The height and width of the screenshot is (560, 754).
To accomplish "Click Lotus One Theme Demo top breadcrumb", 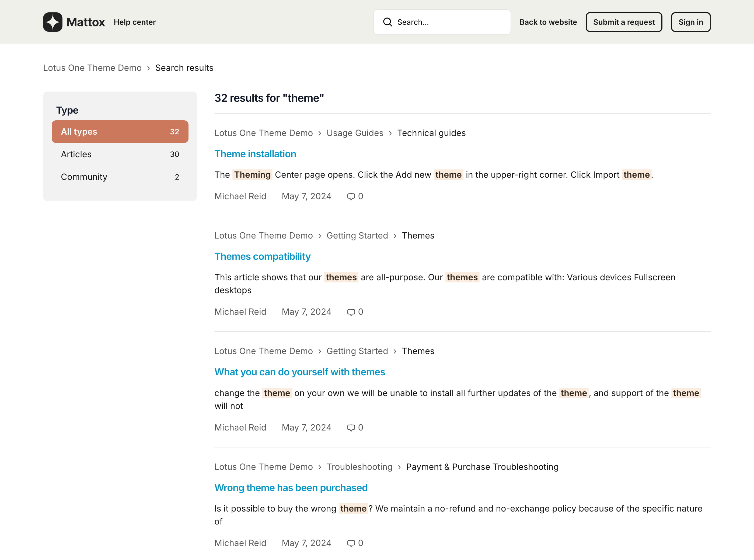I will [x=92, y=68].
